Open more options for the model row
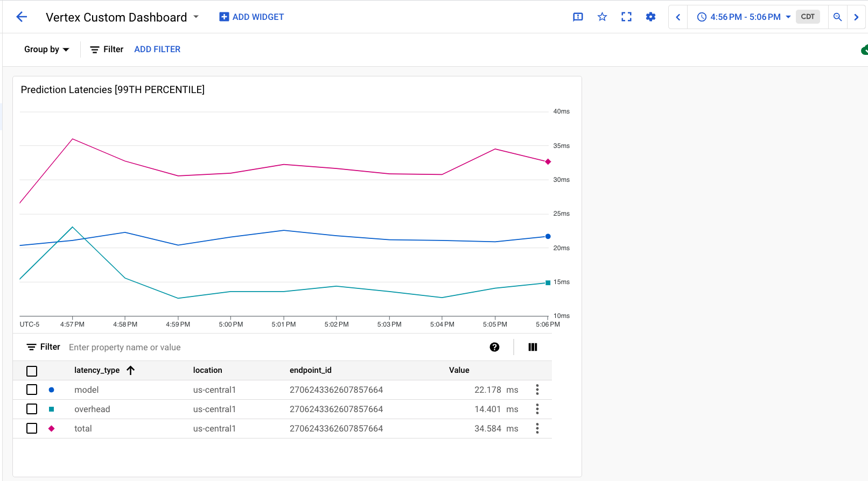The height and width of the screenshot is (481, 868). click(x=537, y=390)
